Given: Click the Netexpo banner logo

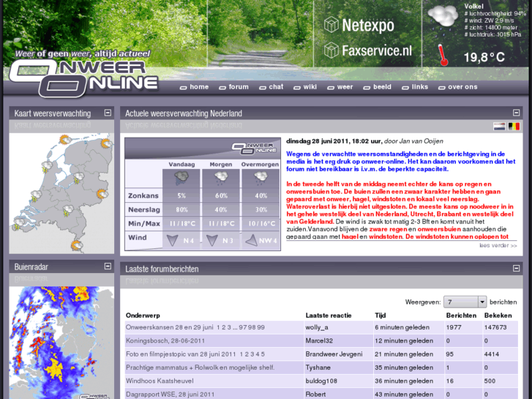Looking at the screenshot, I should (359, 26).
